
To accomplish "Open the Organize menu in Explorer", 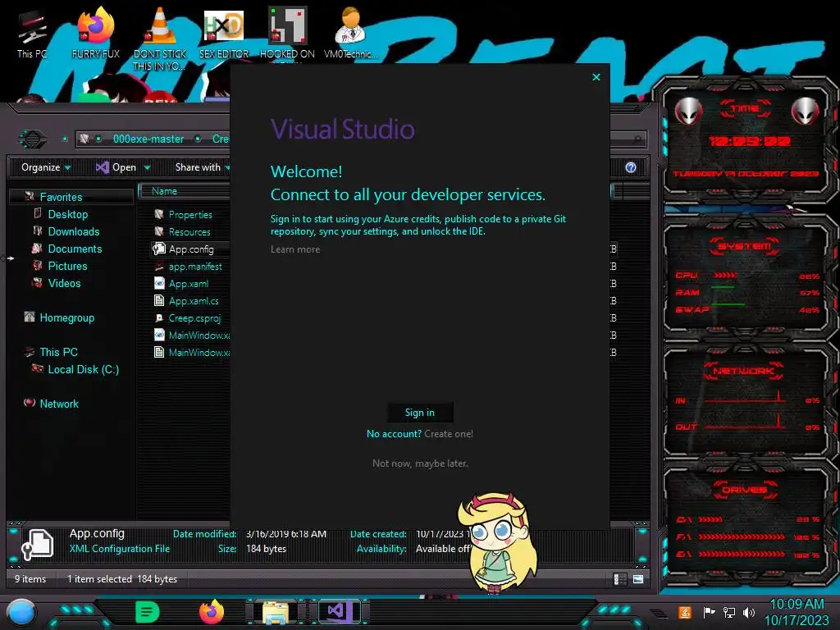I will point(46,167).
